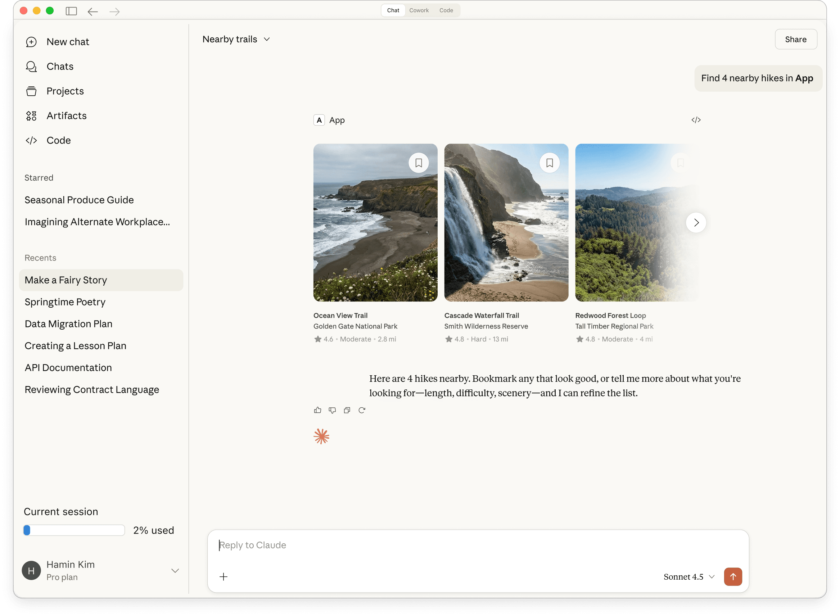Click the plus attachment icon
This screenshot has width=840, height=616.
point(223,577)
